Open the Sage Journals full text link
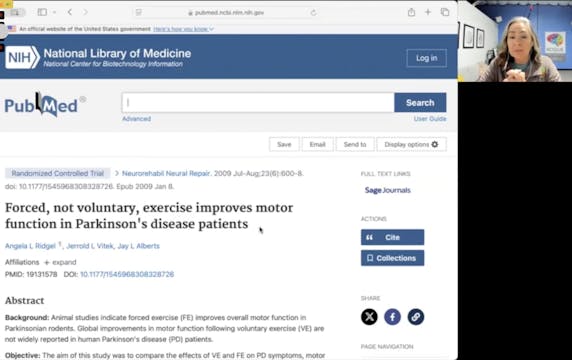 point(387,190)
